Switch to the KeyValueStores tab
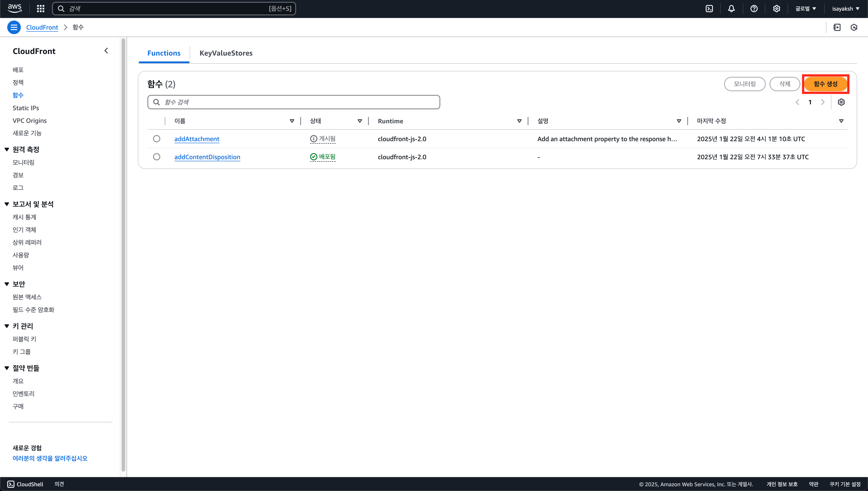The width and height of the screenshot is (868, 491). pos(226,53)
